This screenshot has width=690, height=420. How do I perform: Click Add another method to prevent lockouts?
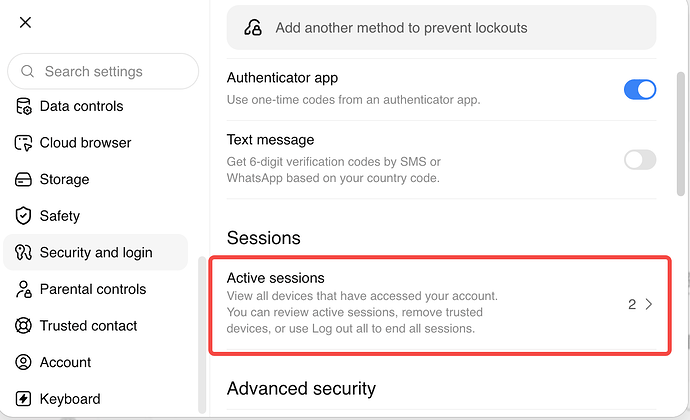click(441, 28)
